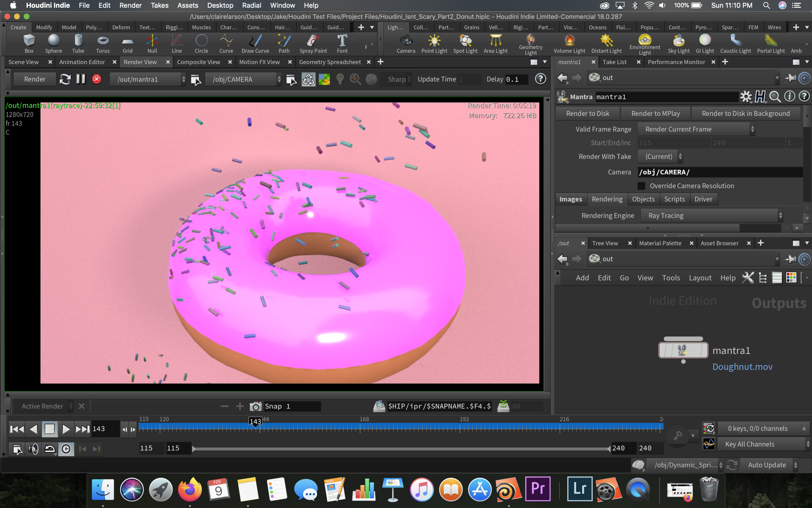Select the Font shelf tool
The image size is (812, 508).
tap(342, 44)
